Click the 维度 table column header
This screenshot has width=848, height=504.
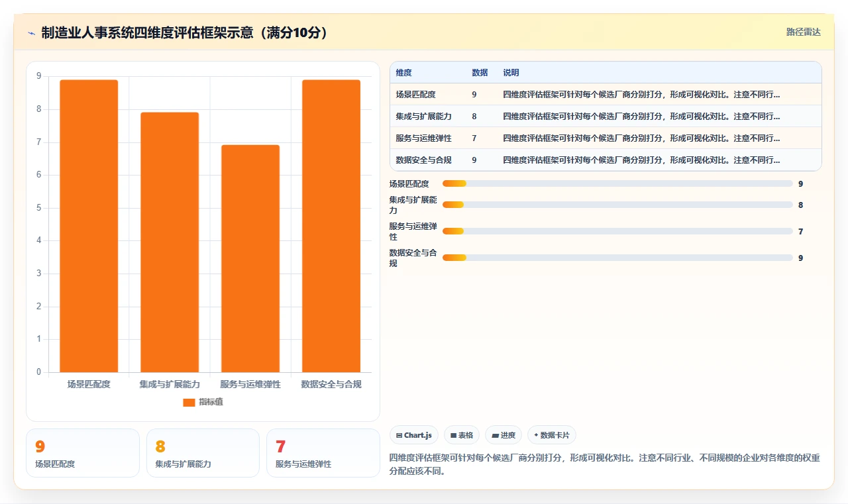coord(404,72)
